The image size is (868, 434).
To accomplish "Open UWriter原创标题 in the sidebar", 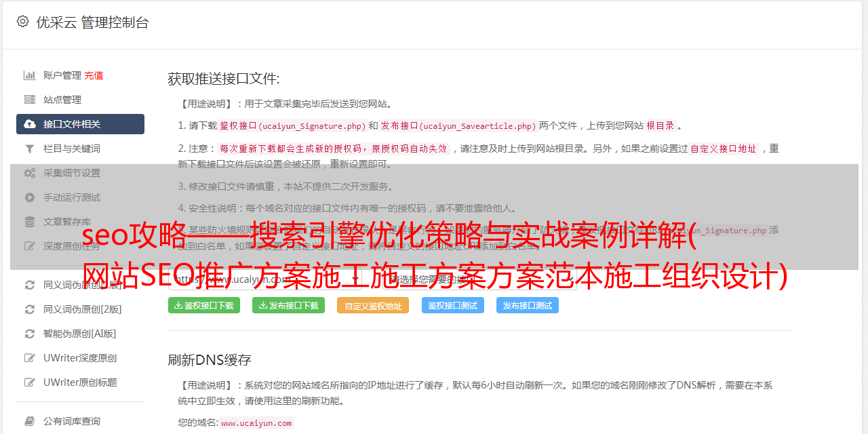I will point(80,382).
